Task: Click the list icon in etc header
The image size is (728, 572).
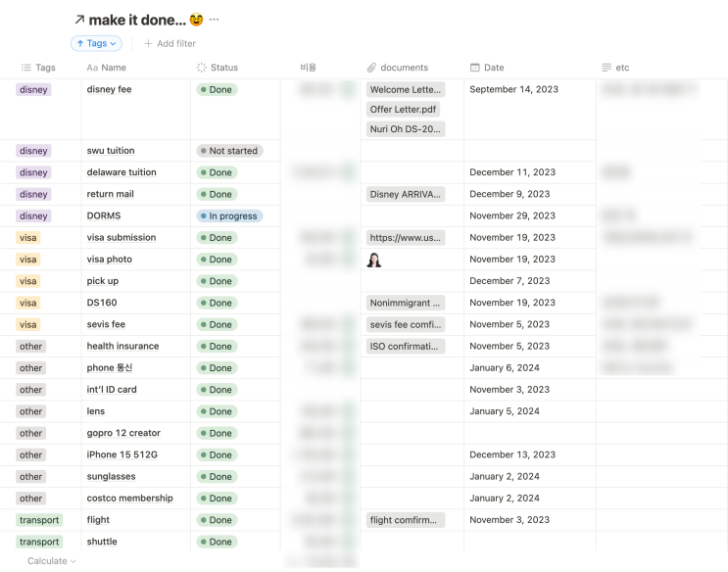Action: point(607,68)
